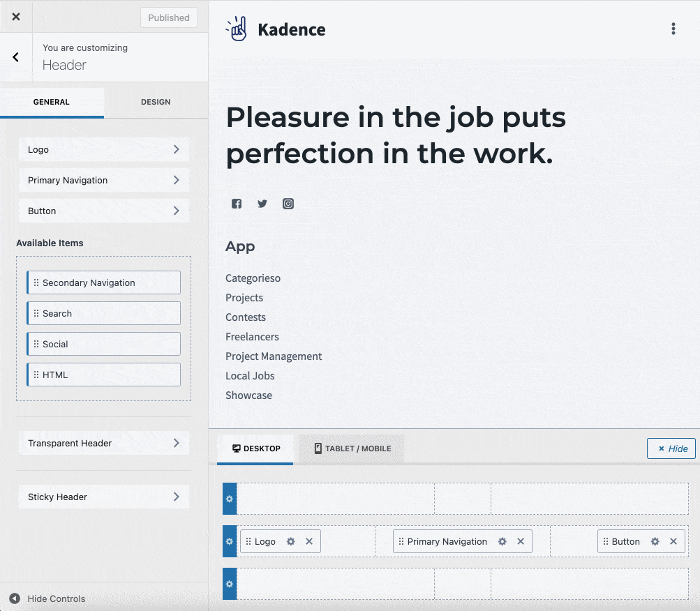Click the Instagram icon in the preview
Viewport: 700px width, 611px height.
click(x=288, y=203)
